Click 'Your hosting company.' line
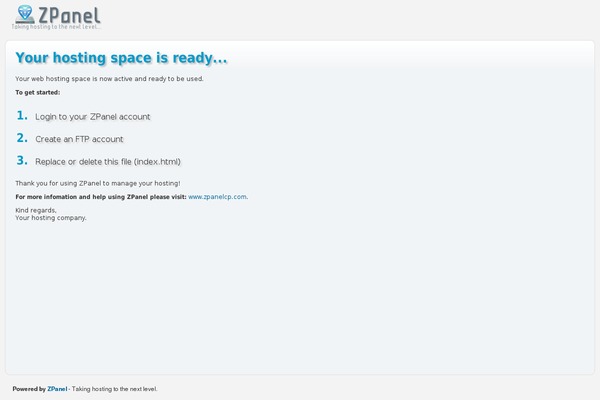The height and width of the screenshot is (400, 600). point(51,218)
